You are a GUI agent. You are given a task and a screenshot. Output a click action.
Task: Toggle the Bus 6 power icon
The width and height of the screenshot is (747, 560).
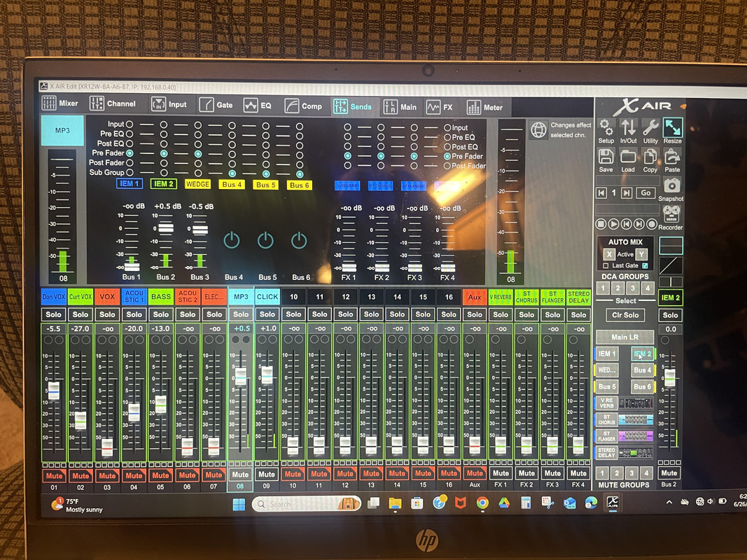[299, 240]
